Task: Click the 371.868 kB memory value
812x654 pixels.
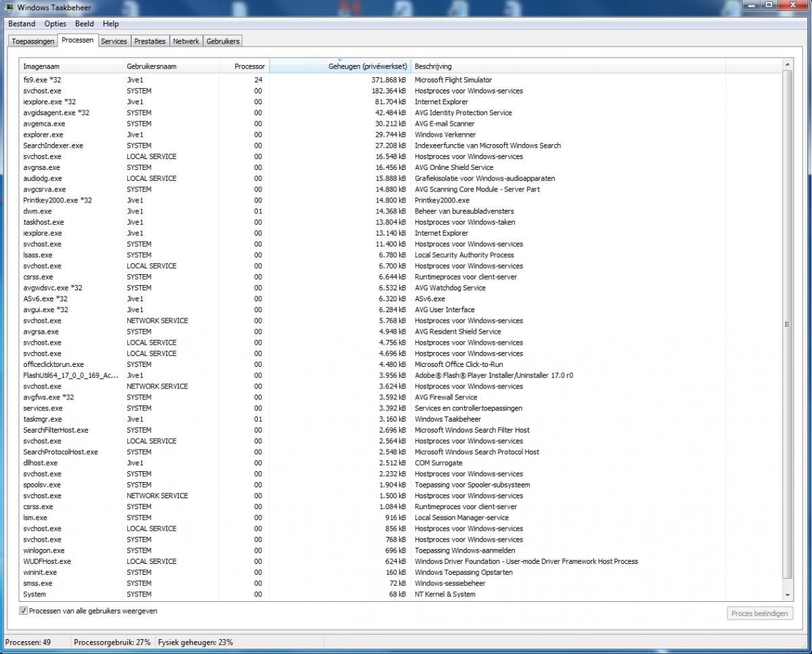Action: click(388, 80)
